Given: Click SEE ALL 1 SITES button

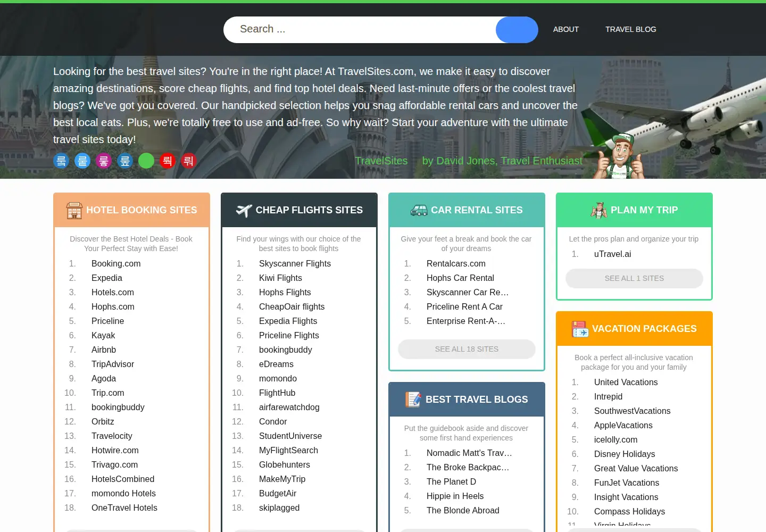Looking at the screenshot, I should point(634,278).
